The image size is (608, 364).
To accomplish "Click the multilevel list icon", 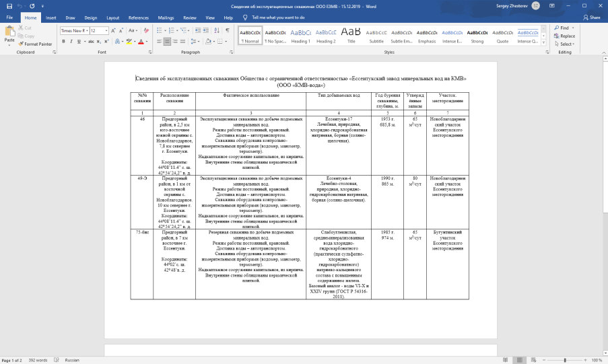I will (183, 31).
